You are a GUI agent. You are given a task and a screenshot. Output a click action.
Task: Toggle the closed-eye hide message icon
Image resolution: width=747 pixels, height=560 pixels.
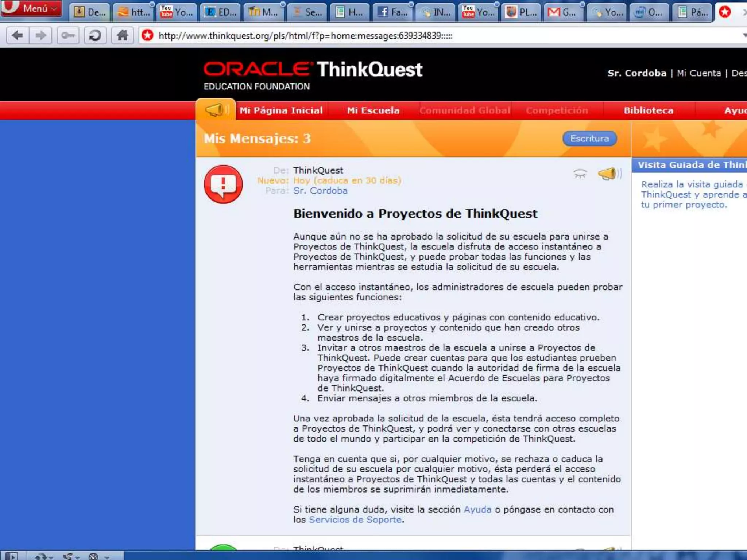(580, 174)
